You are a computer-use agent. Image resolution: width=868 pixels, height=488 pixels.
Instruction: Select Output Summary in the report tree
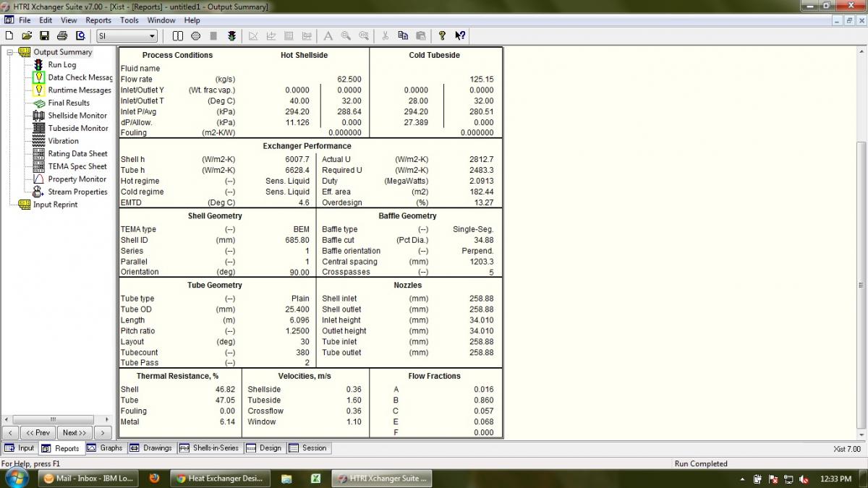tap(63, 52)
